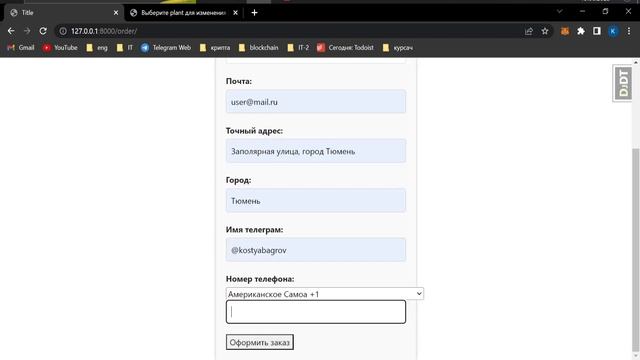Focus the phone number input field
Viewport: 640px width, 360px height.
(x=316, y=312)
